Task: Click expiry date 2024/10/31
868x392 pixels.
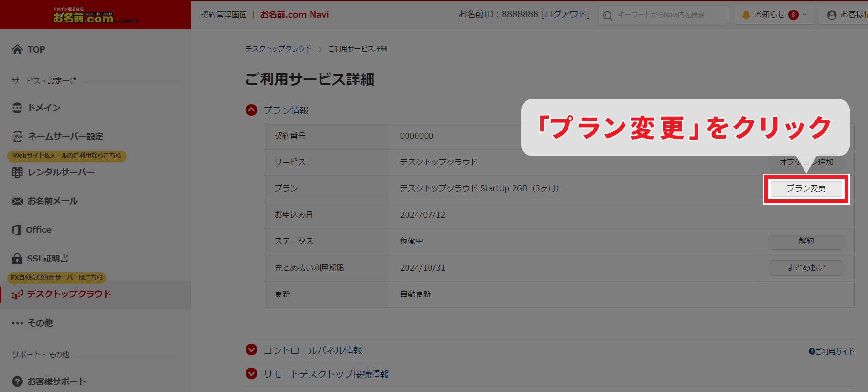Action: point(423,268)
